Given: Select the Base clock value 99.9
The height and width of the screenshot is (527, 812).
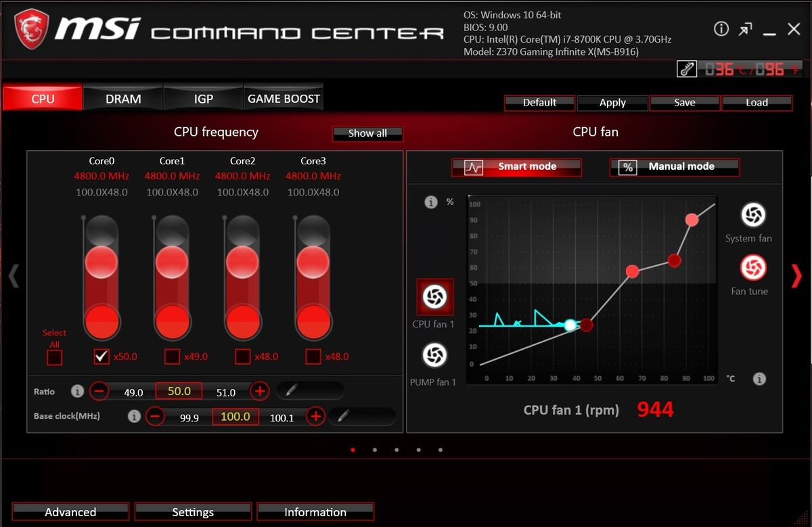Looking at the screenshot, I should 190,418.
